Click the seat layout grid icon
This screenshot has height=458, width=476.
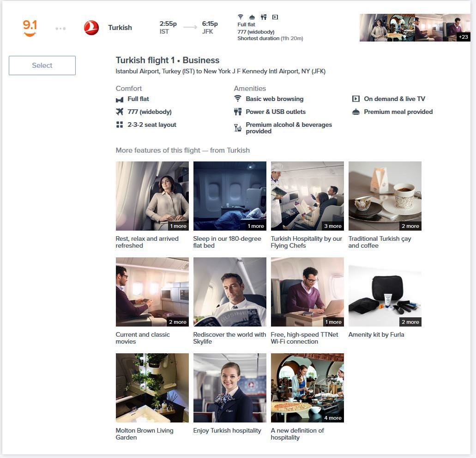(120, 125)
